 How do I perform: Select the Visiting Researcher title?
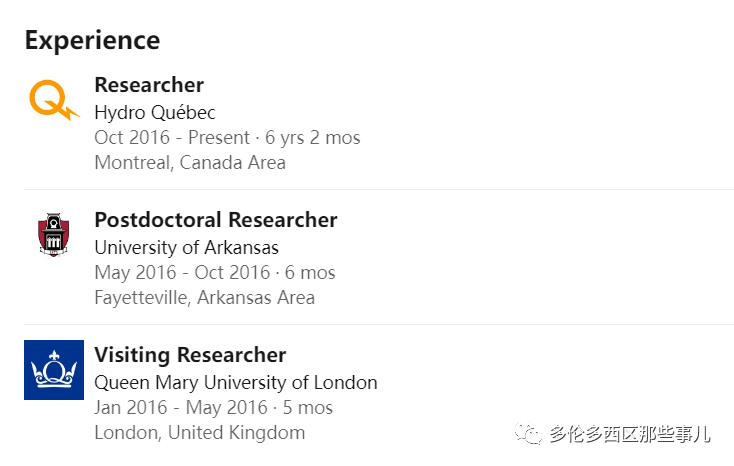[190, 355]
